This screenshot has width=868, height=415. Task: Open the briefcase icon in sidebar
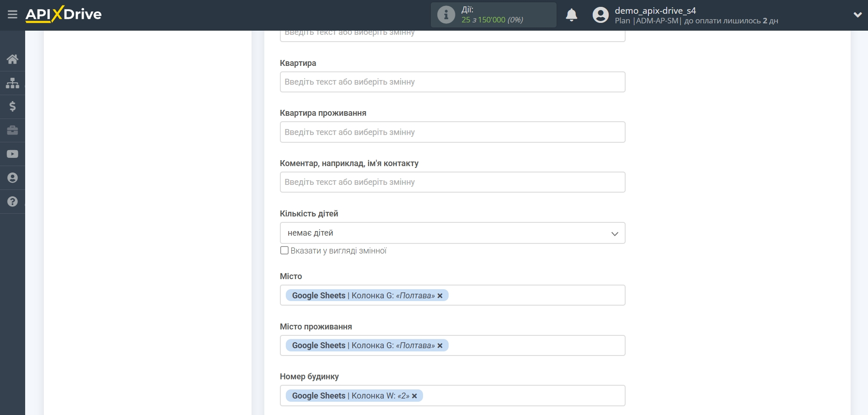coord(12,130)
